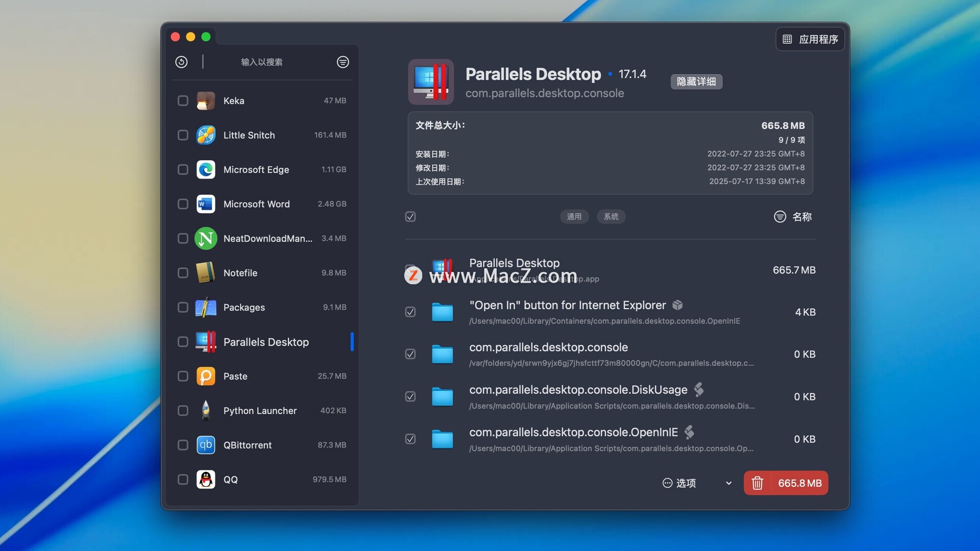Click folder icon for Open In button item

(x=442, y=312)
